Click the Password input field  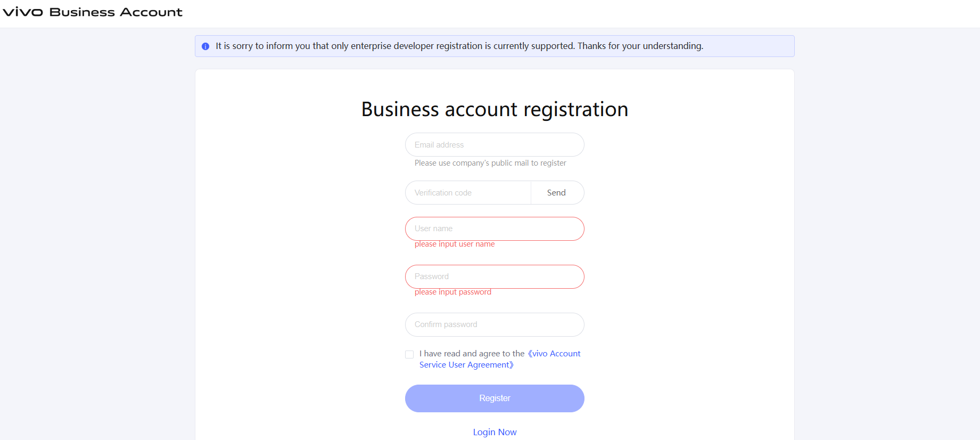click(494, 276)
